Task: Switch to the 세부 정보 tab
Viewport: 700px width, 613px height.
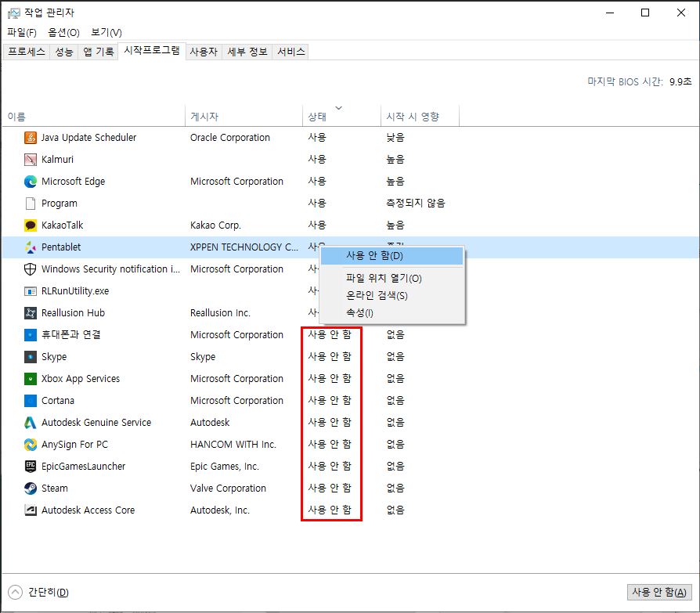Action: coord(247,52)
